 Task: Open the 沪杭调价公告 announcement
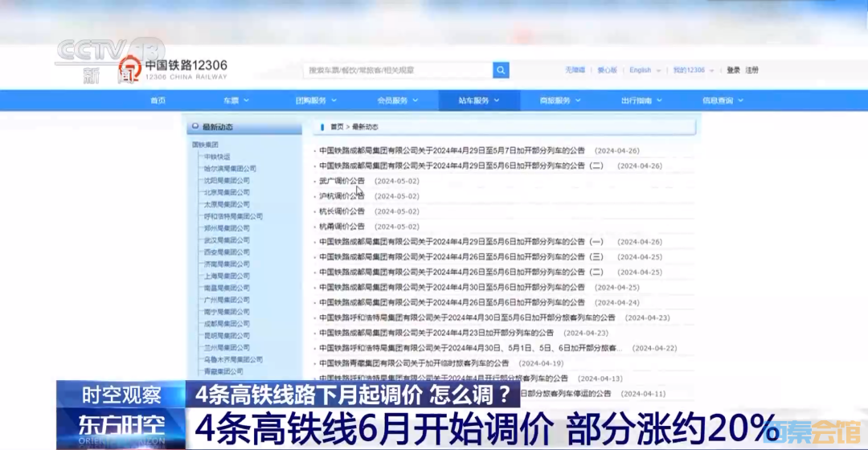coord(342,196)
